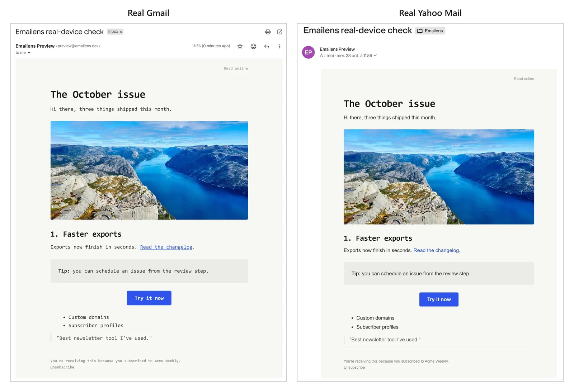Open 'Read the changelog' link in Yahoo

(436, 250)
